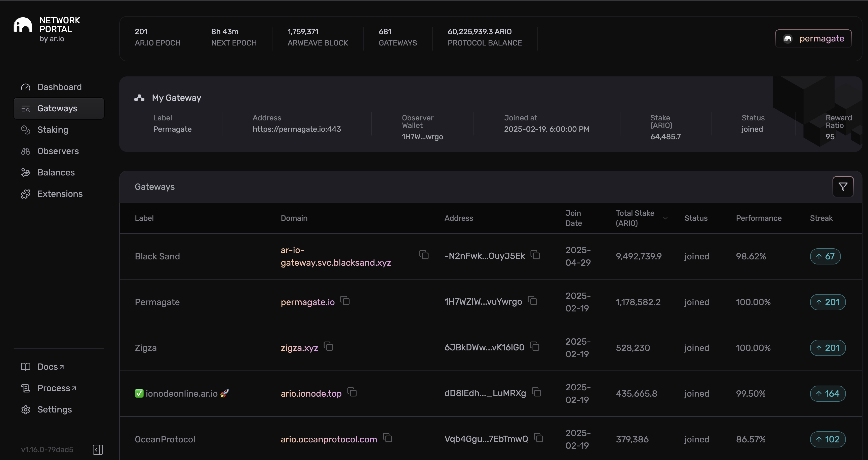Image resolution: width=868 pixels, height=460 pixels.
Task: Sort table by Performance header
Action: click(759, 218)
